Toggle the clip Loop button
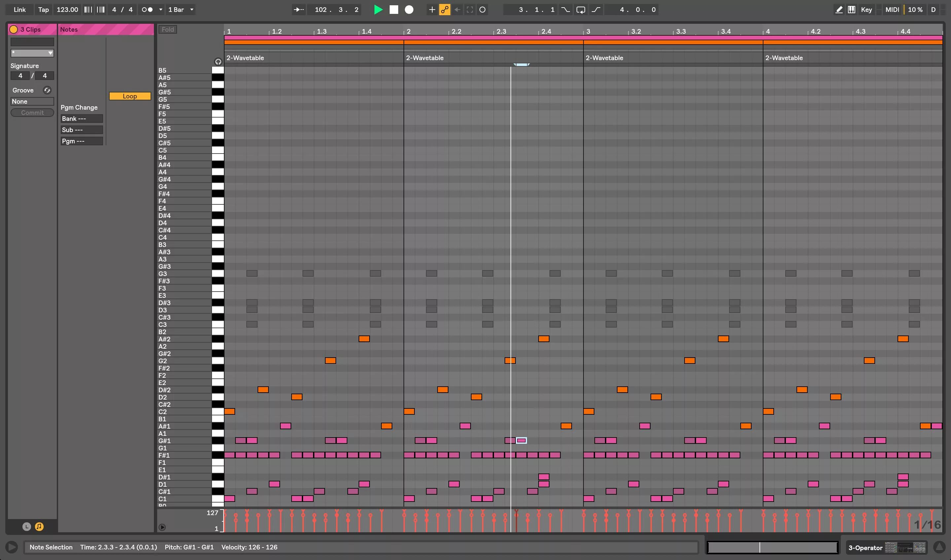The width and height of the screenshot is (951, 560). click(x=130, y=96)
